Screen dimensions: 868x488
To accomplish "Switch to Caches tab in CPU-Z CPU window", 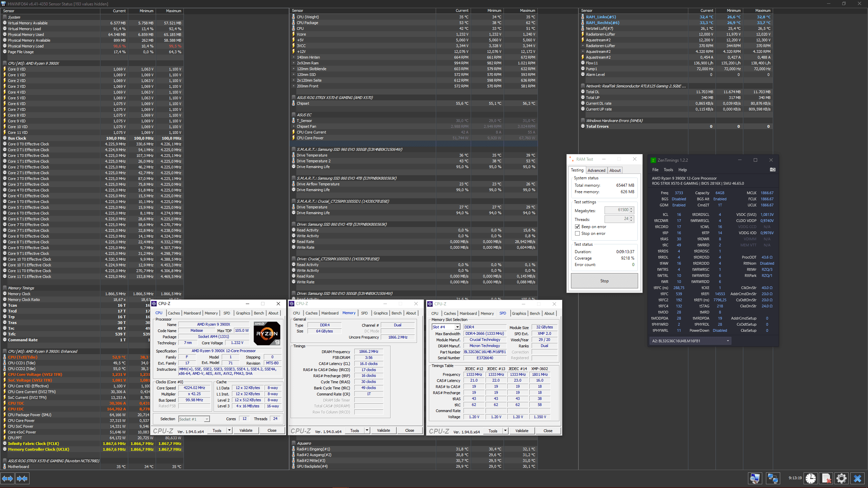I will [x=174, y=313].
